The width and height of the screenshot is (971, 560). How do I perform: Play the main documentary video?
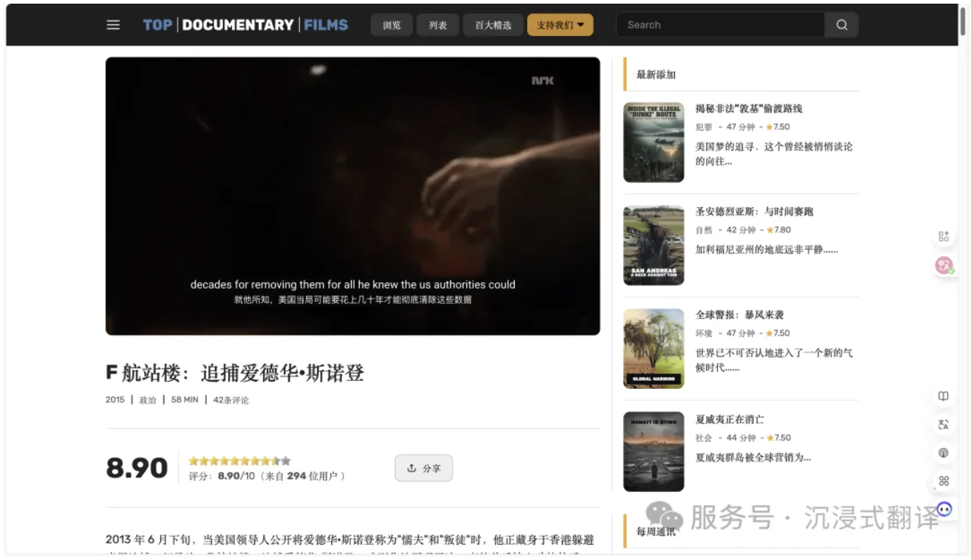pyautogui.click(x=352, y=196)
